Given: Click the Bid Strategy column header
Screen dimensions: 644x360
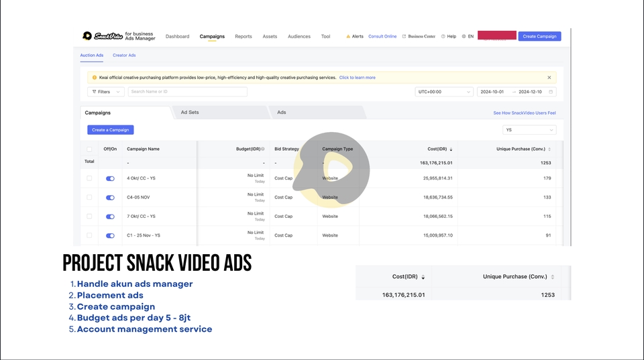Looking at the screenshot, I should (286, 149).
